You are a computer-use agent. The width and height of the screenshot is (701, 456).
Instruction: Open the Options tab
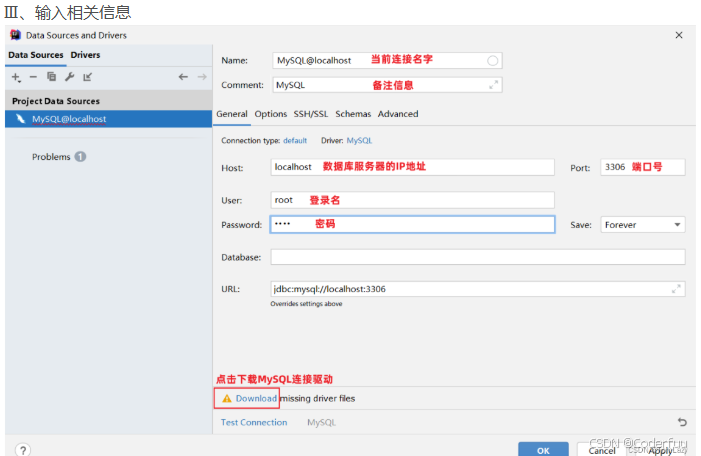click(270, 114)
